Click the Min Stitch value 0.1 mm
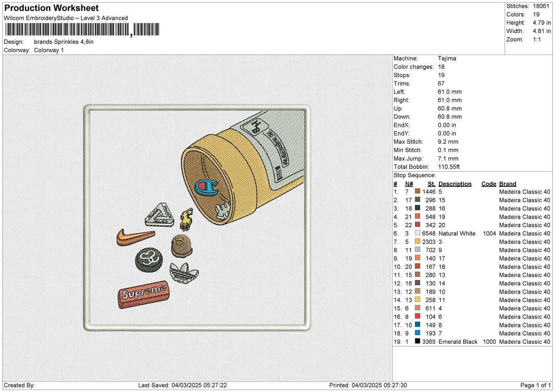The width and height of the screenshot is (555, 392). 448,150
